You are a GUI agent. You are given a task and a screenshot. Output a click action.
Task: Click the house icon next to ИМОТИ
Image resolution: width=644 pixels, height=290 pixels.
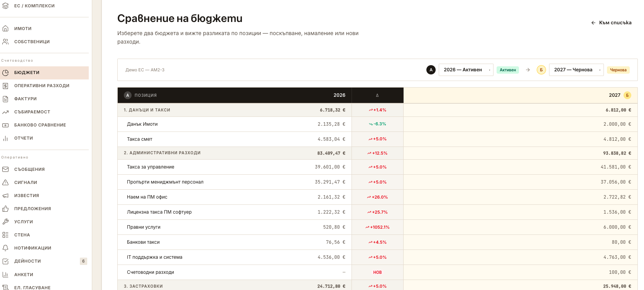coord(5,29)
